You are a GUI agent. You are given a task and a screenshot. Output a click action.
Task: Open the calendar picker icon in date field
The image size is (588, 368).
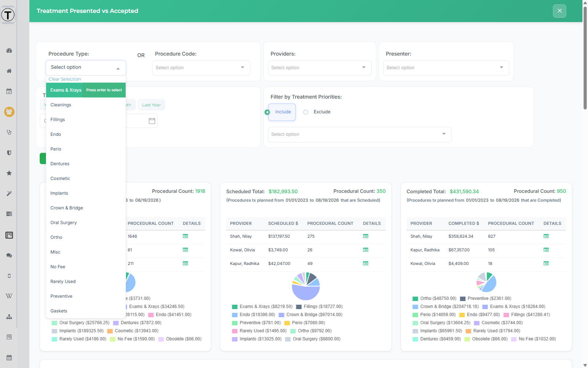tap(152, 121)
